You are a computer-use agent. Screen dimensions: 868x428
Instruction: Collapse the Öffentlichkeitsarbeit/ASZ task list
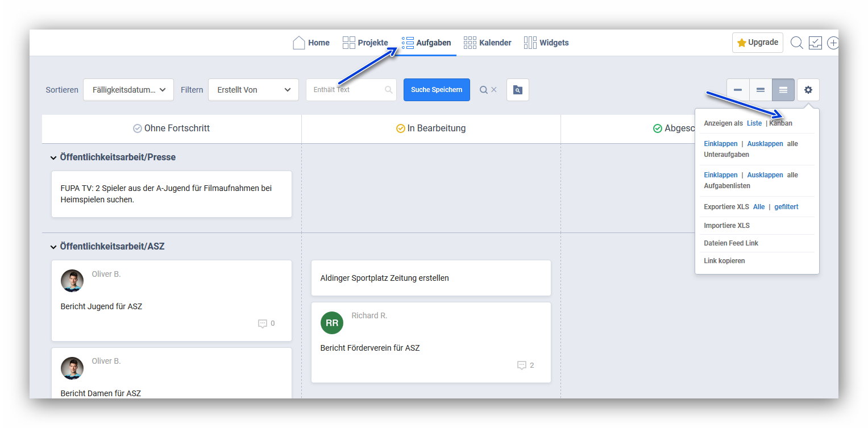53,247
